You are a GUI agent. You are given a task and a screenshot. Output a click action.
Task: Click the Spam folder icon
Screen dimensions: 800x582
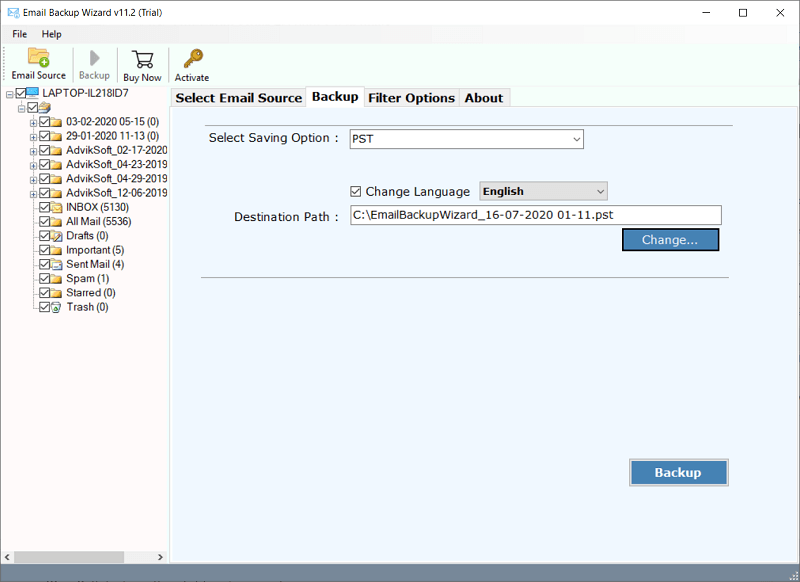57,279
